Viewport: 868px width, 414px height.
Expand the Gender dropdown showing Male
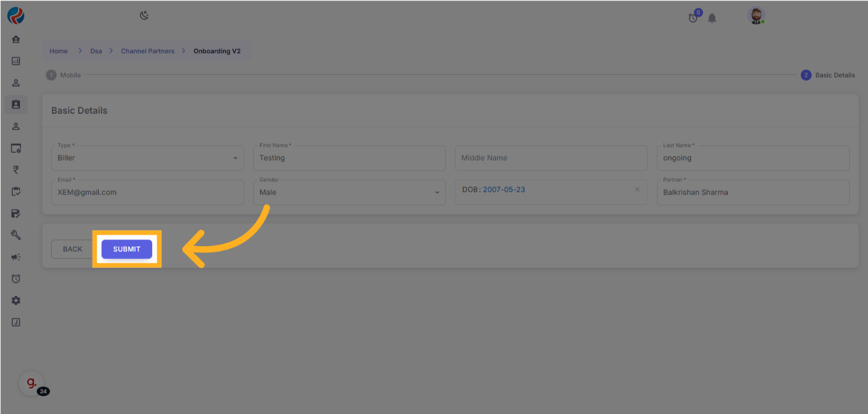pos(349,192)
